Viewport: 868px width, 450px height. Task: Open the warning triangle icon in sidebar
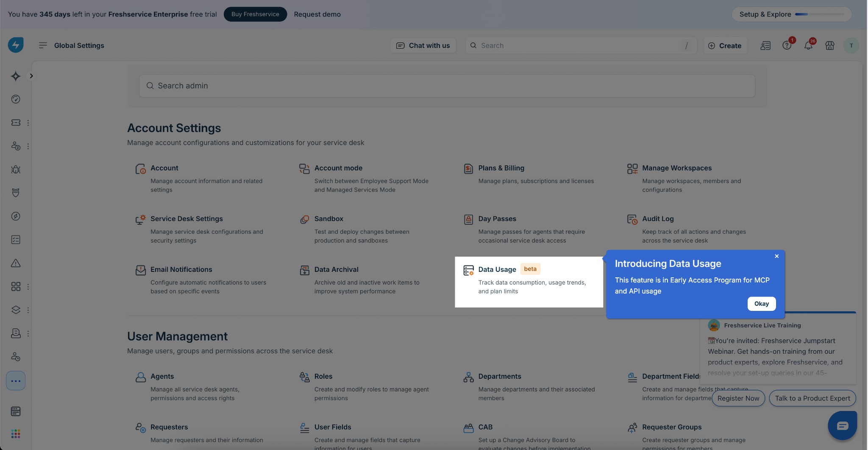point(16,263)
